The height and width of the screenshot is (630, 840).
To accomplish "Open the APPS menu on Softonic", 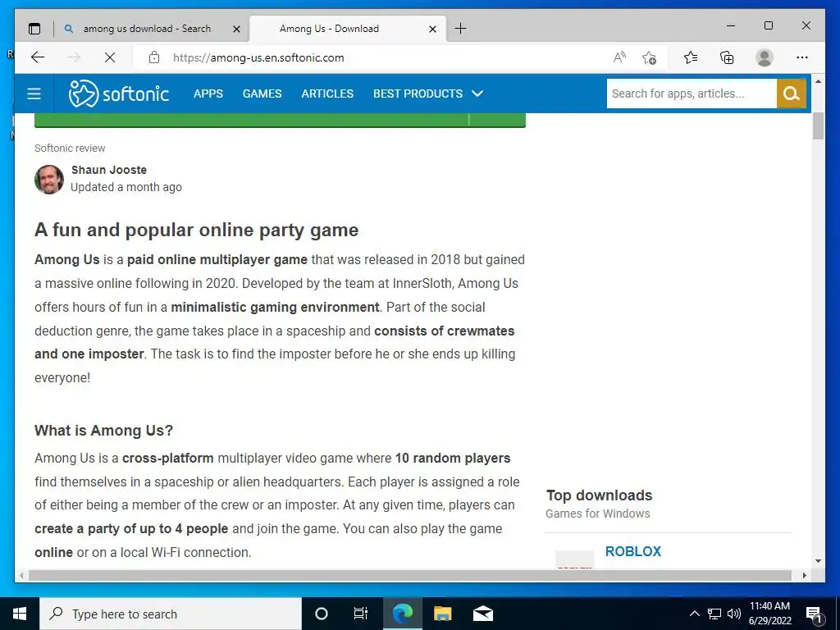I will click(208, 94).
